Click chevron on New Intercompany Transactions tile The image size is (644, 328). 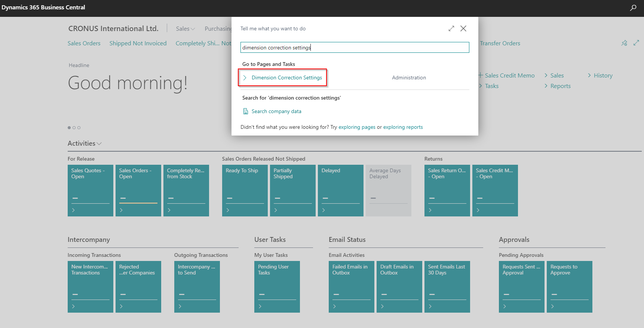[x=73, y=306]
